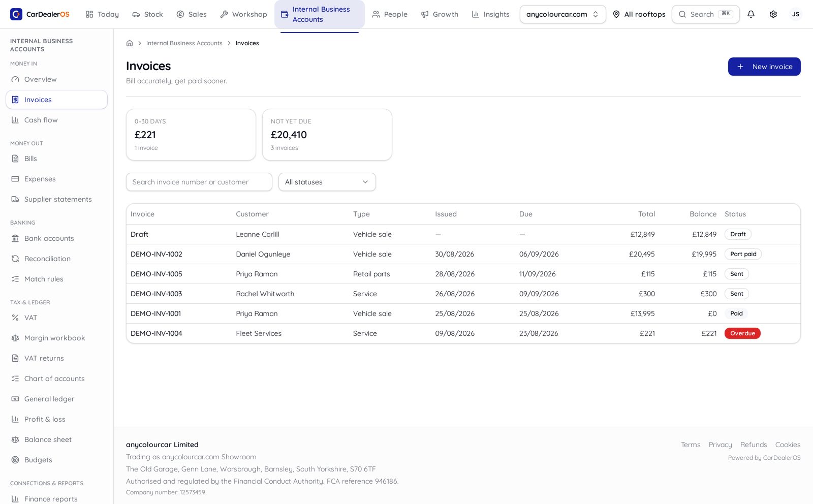Click the invoice search input field
The image size is (813, 504).
199,182
